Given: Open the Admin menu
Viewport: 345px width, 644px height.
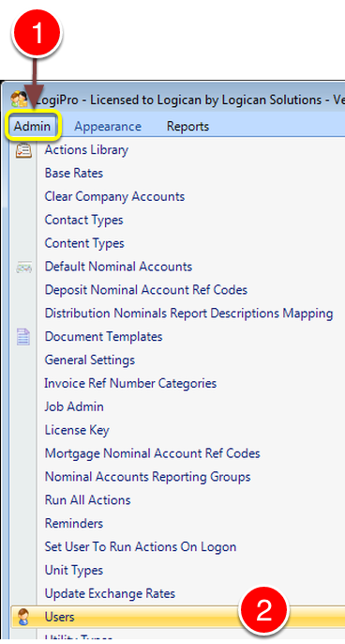Looking at the screenshot, I should point(32,126).
